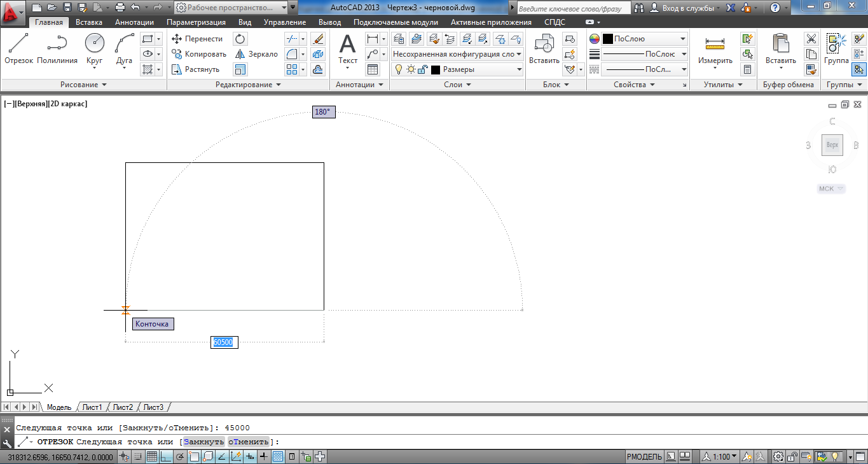Toggle dynamic input in status bar

pyautogui.click(x=250, y=456)
